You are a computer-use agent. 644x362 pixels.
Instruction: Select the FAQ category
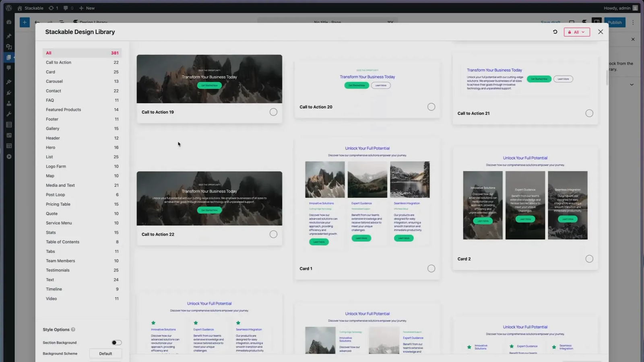pyautogui.click(x=82, y=100)
